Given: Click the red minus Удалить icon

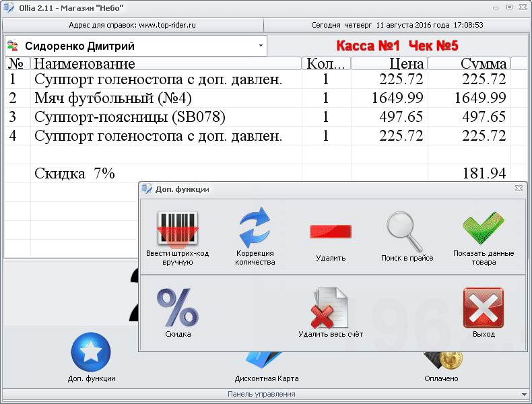Looking at the screenshot, I should (331, 232).
